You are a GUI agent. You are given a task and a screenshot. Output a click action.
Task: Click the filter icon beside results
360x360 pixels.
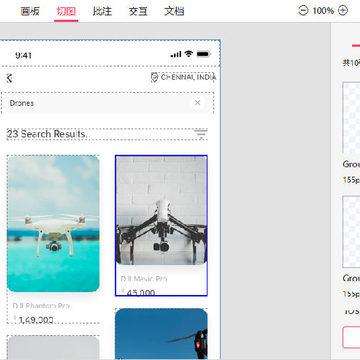click(x=201, y=134)
